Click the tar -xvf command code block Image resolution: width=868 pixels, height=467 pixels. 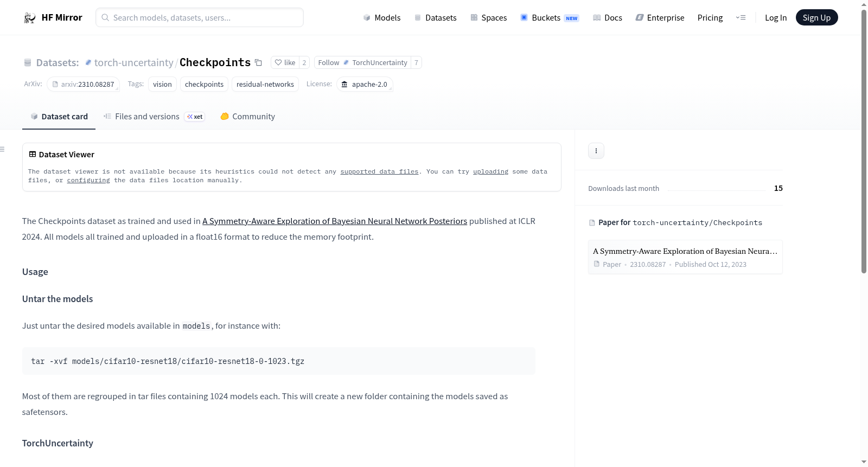(x=279, y=361)
